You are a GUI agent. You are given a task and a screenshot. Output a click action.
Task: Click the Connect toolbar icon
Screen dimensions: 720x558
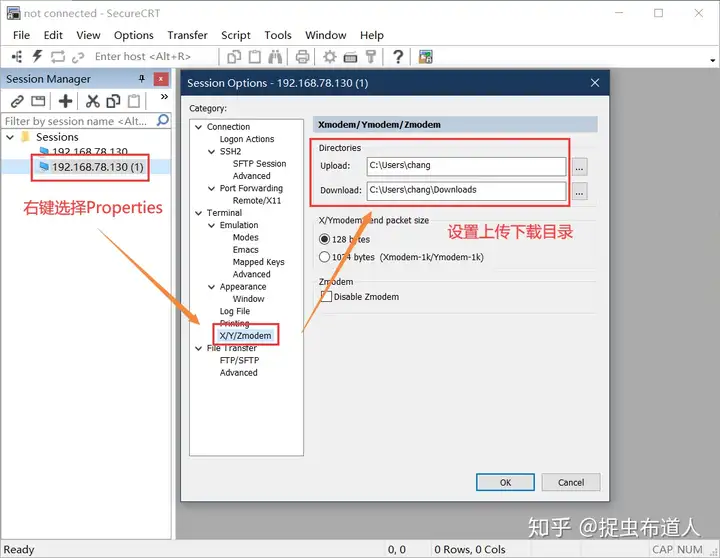tap(17, 56)
